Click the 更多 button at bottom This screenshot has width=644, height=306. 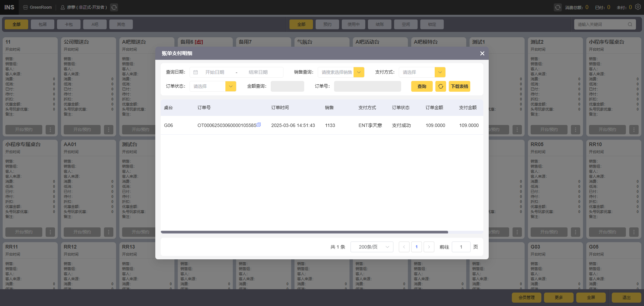[x=559, y=298]
